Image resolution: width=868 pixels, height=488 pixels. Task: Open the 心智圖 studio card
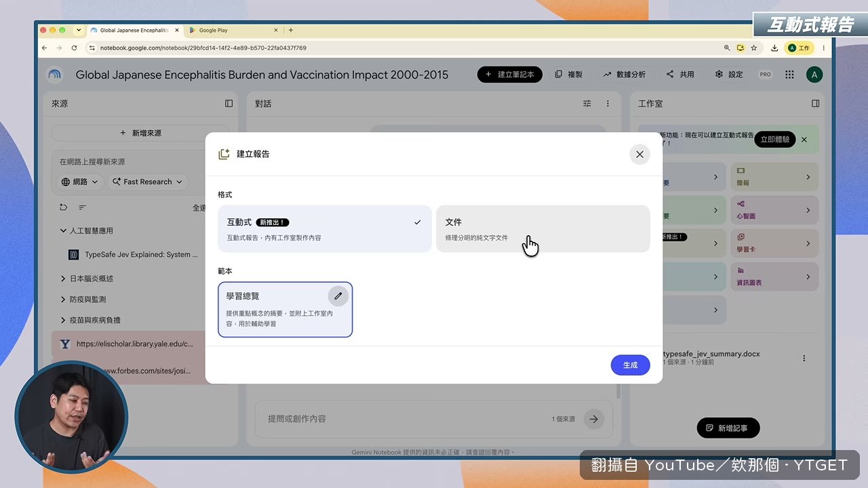coord(774,210)
